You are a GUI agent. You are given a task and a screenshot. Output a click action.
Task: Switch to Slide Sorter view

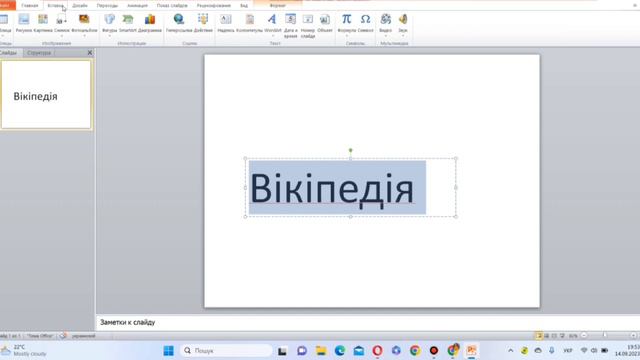coord(547,336)
